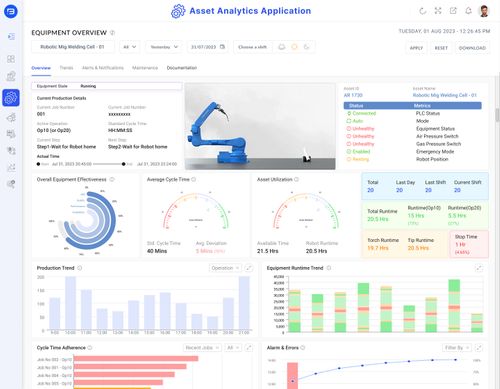This screenshot has width=500, height=389.
Task: Open the AR 1730 asset ID link
Action: click(353, 95)
